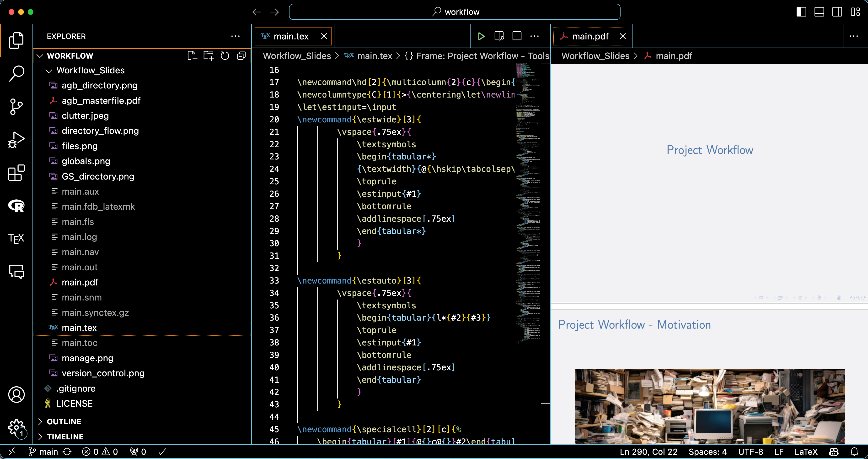This screenshot has height=459, width=868.
Task: Open breadcrumb Frame: Project Workflow - Tools
Action: (477, 56)
